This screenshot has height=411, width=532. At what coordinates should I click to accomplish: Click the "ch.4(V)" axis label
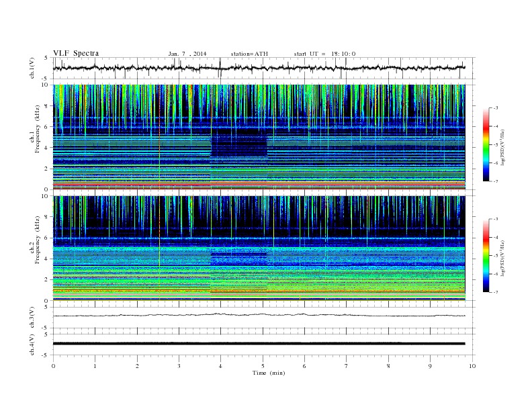(x=32, y=345)
